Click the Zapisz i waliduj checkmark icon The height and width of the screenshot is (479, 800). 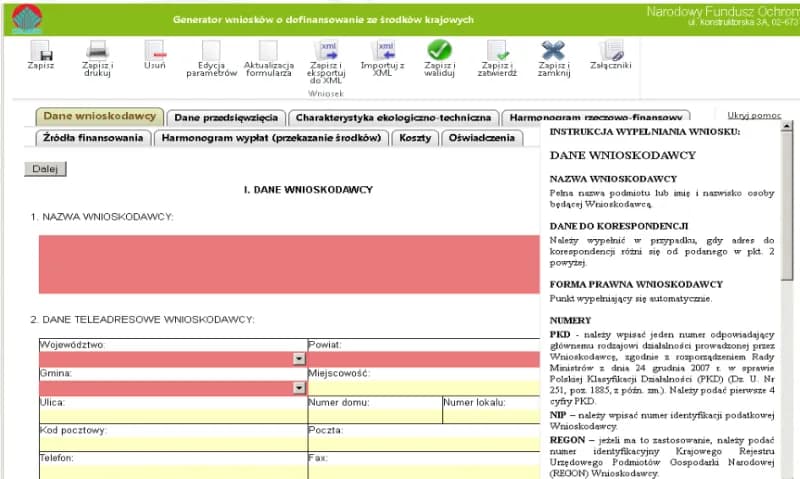(x=440, y=51)
